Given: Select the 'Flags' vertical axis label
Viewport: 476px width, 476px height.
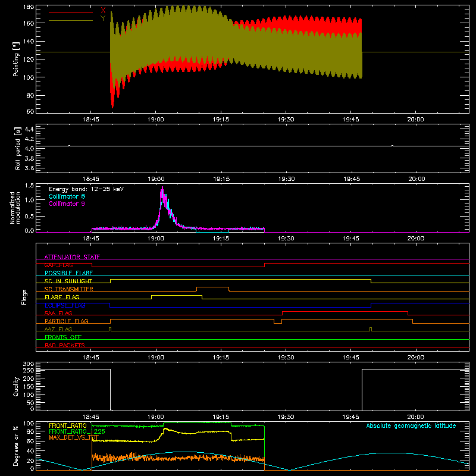Looking at the screenshot, I should coord(24,297).
